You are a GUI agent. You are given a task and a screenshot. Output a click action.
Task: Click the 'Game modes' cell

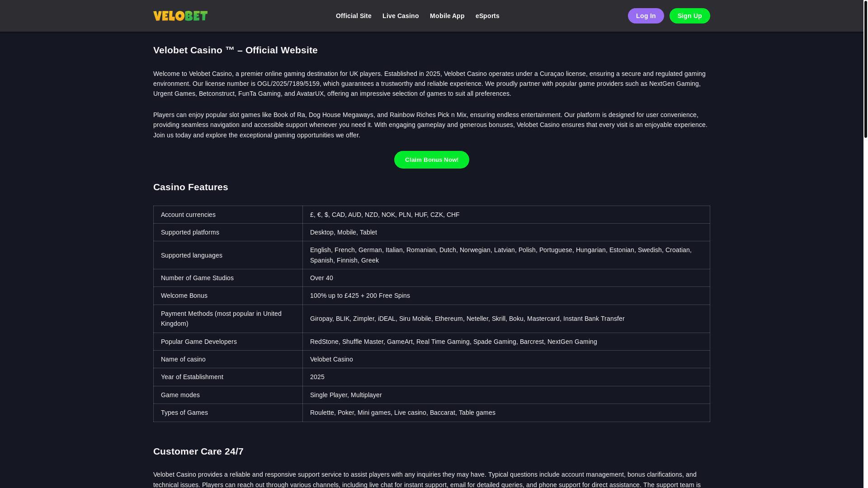tap(228, 395)
